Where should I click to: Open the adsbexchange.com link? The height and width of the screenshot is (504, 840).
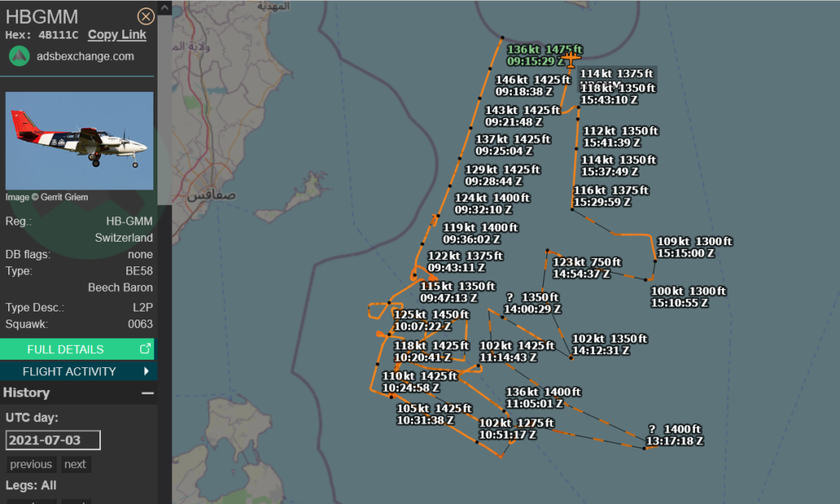coord(84,57)
